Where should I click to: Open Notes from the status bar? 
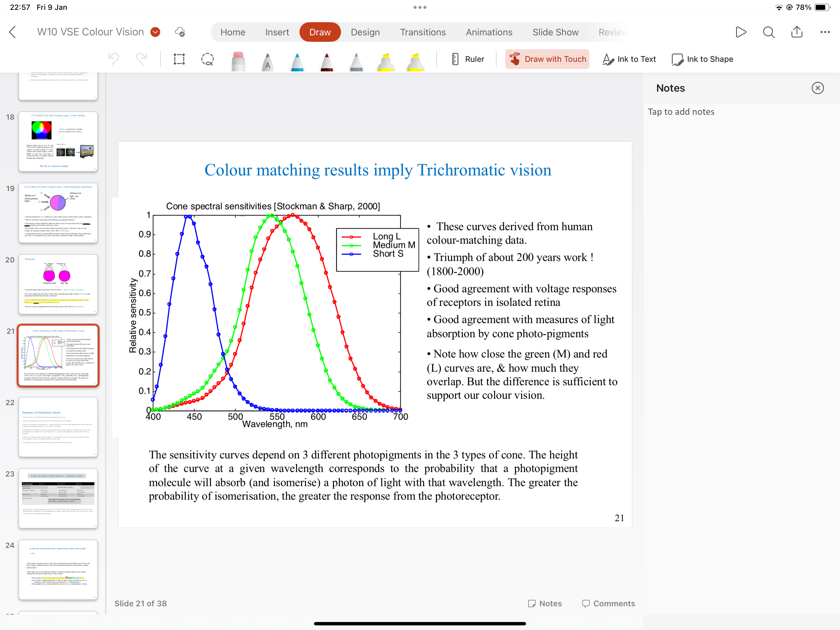(x=545, y=604)
